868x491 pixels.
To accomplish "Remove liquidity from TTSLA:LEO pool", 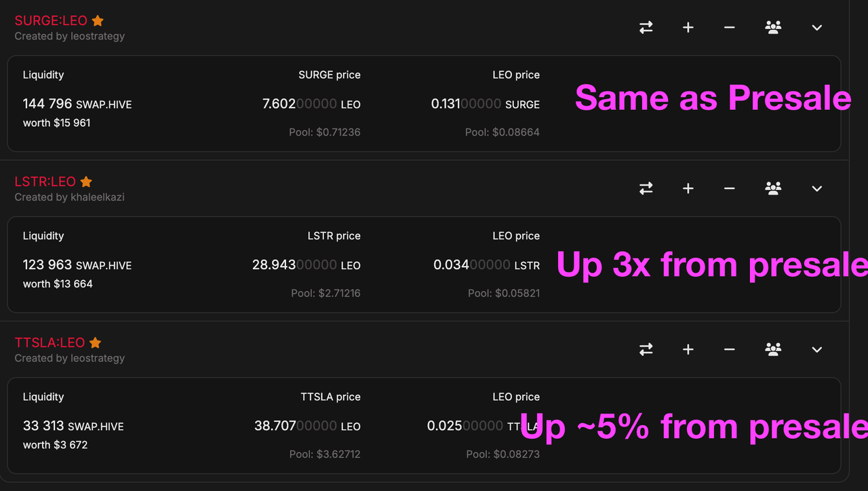I will [729, 349].
